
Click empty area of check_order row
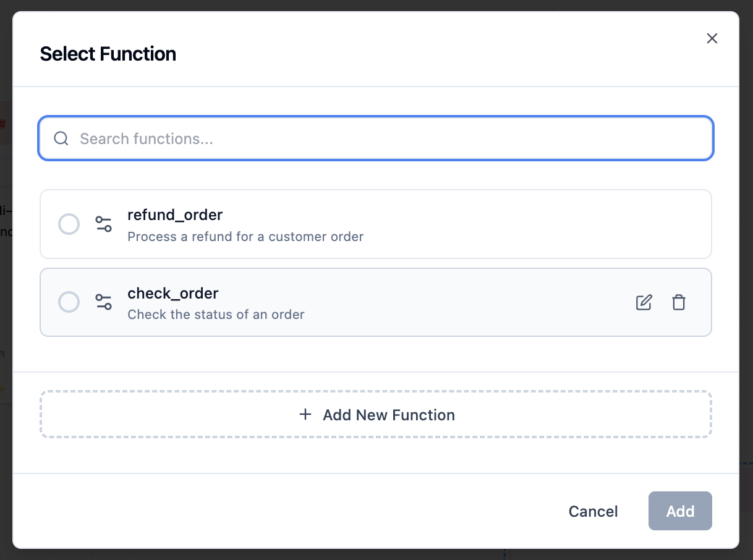[x=464, y=302]
